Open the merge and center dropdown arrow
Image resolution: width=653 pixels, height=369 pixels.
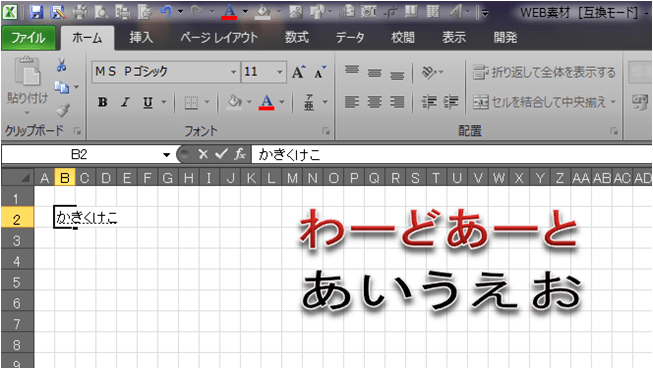(613, 102)
